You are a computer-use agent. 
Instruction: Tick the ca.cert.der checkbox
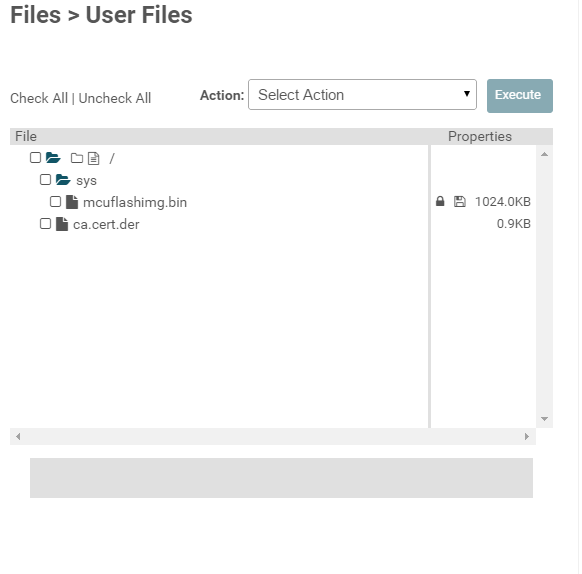(45, 224)
